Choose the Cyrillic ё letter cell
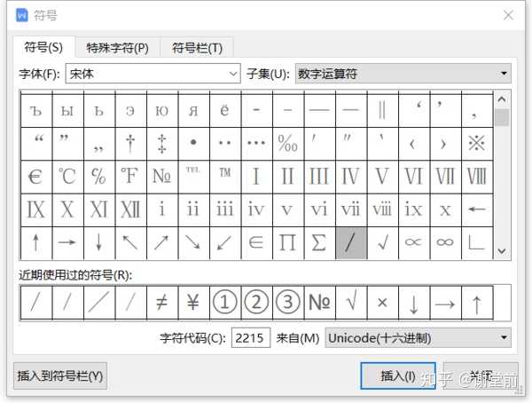The height and width of the screenshot is (403, 532). click(225, 111)
